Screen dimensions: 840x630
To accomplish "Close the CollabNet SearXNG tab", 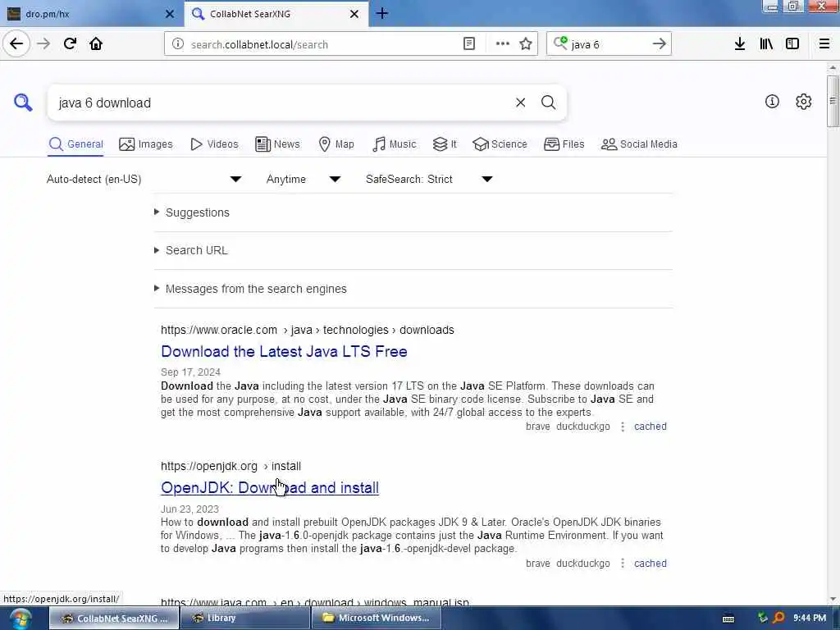I will pyautogui.click(x=354, y=14).
